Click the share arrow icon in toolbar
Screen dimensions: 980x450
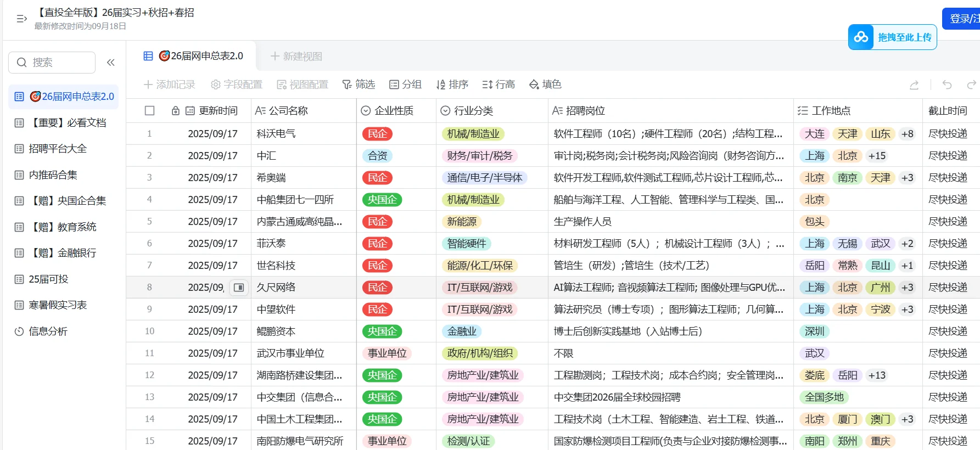[914, 85]
